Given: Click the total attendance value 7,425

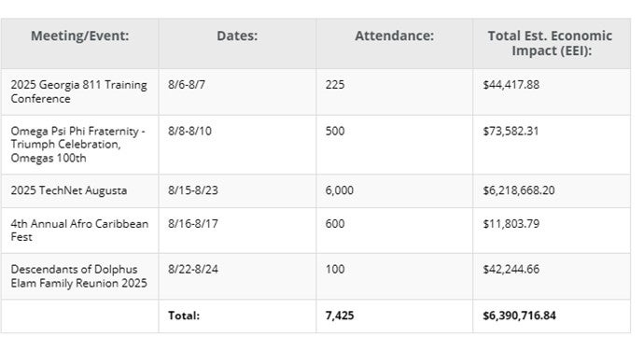Looking at the screenshot, I should [340, 316].
